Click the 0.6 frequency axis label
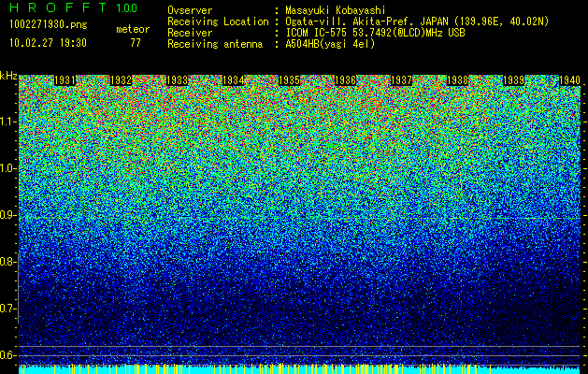 point(7,355)
